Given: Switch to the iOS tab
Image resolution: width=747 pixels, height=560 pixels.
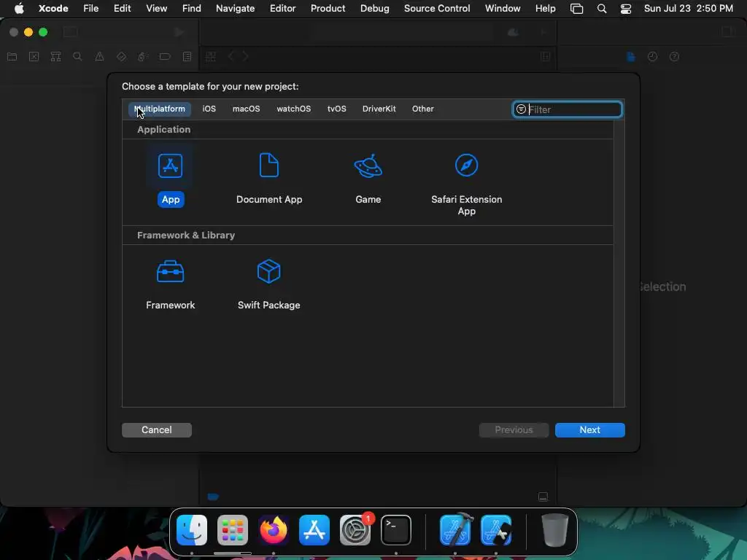Looking at the screenshot, I should point(209,109).
